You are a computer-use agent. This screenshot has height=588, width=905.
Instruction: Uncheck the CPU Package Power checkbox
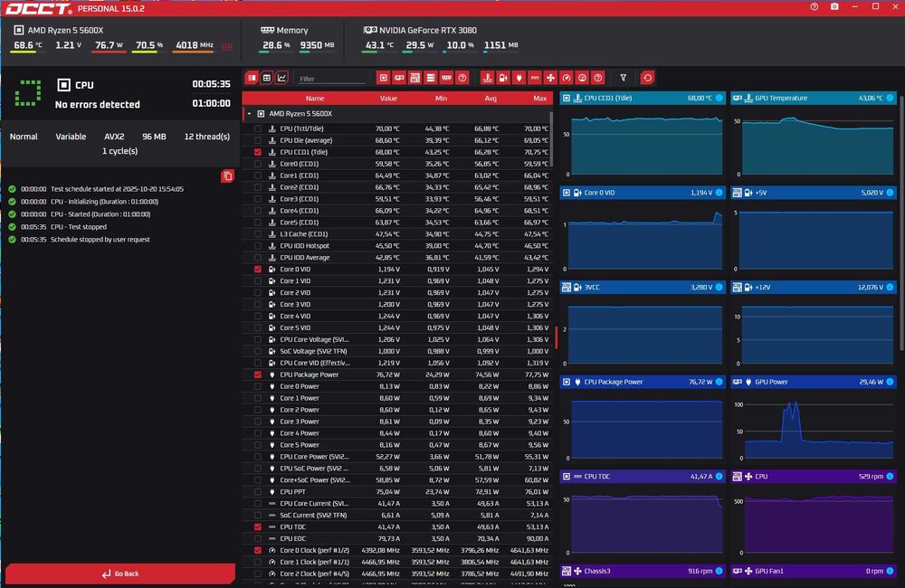(257, 375)
